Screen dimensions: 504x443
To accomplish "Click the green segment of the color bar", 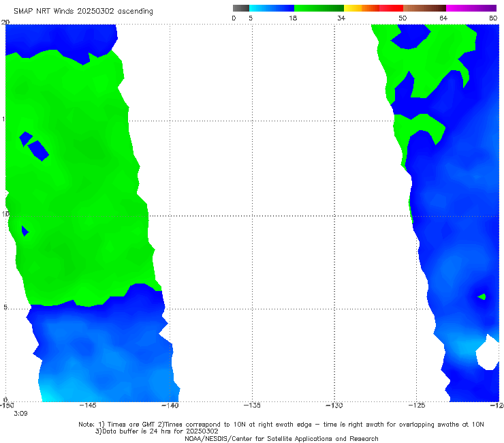I will (319, 8).
